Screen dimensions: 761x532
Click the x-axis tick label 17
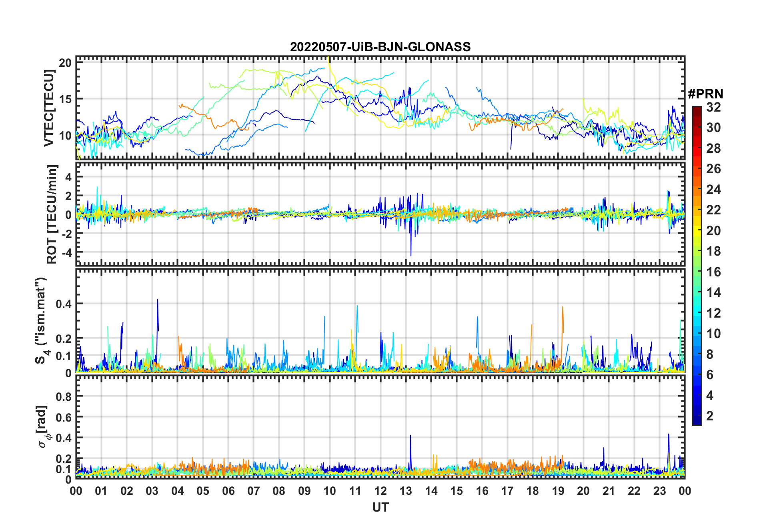pos(507,491)
